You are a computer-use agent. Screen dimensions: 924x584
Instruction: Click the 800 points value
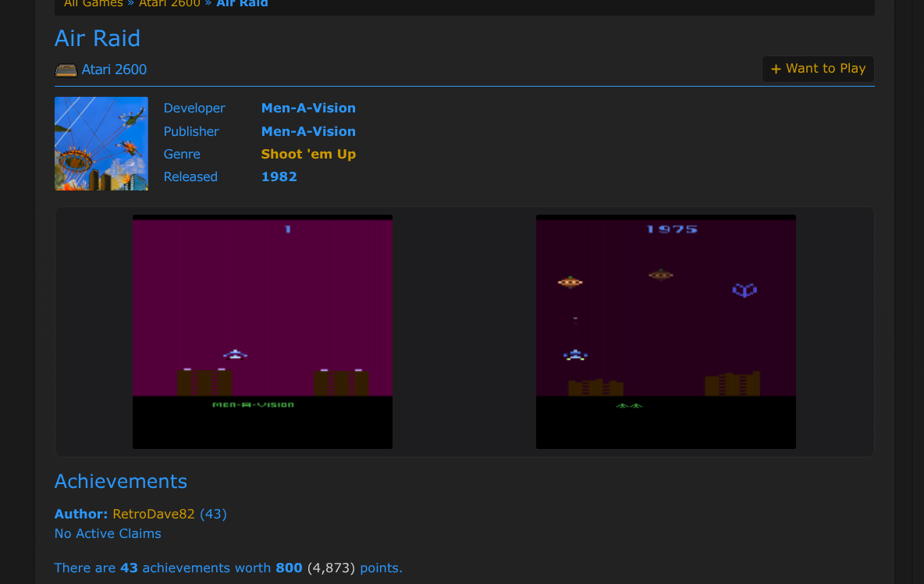click(289, 568)
